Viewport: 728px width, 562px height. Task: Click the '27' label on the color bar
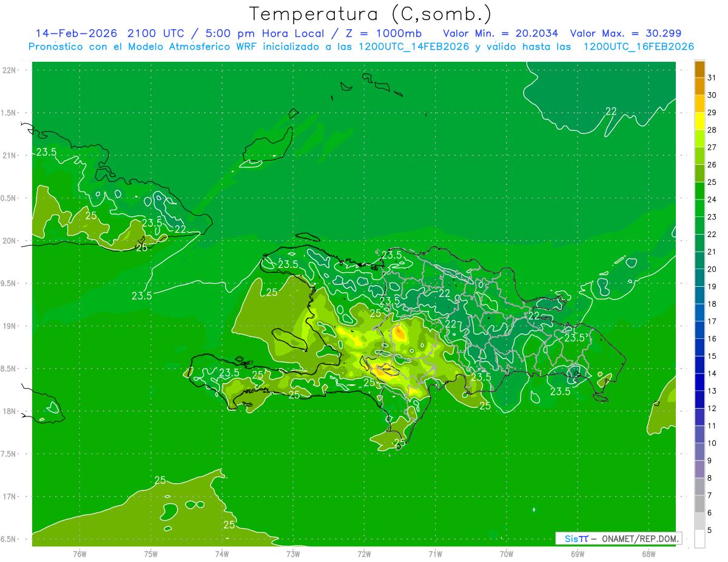[x=712, y=147]
